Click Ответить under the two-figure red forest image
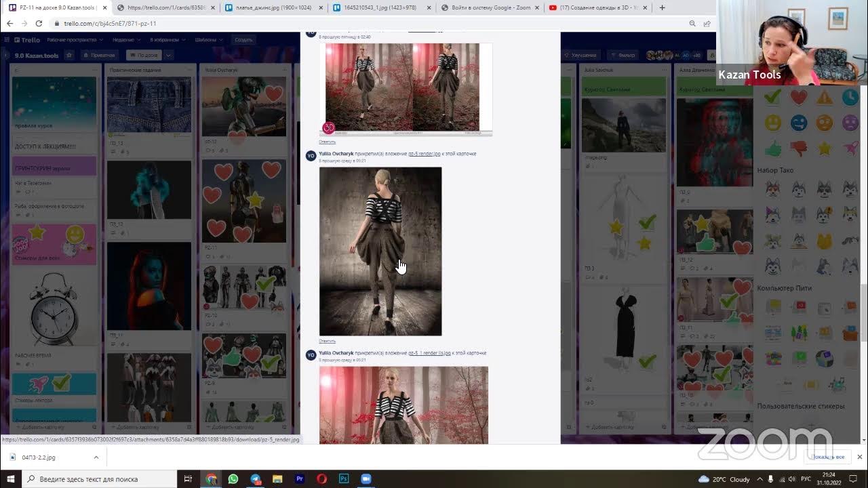Screen dimensions: 868x488 click(x=328, y=142)
